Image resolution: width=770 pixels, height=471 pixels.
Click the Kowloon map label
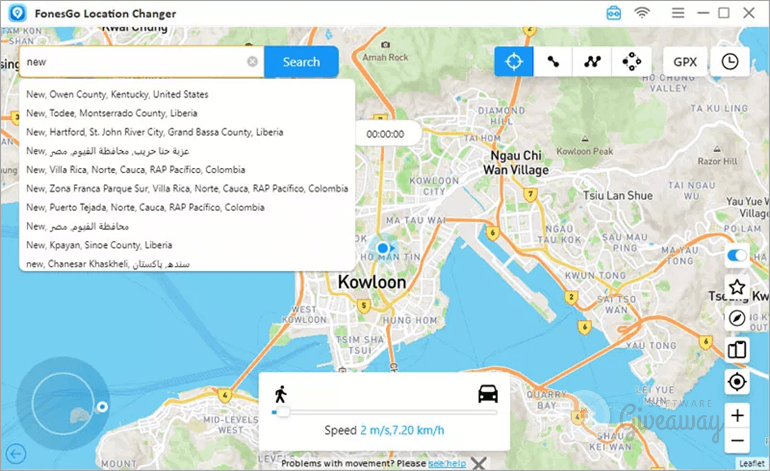point(372,282)
